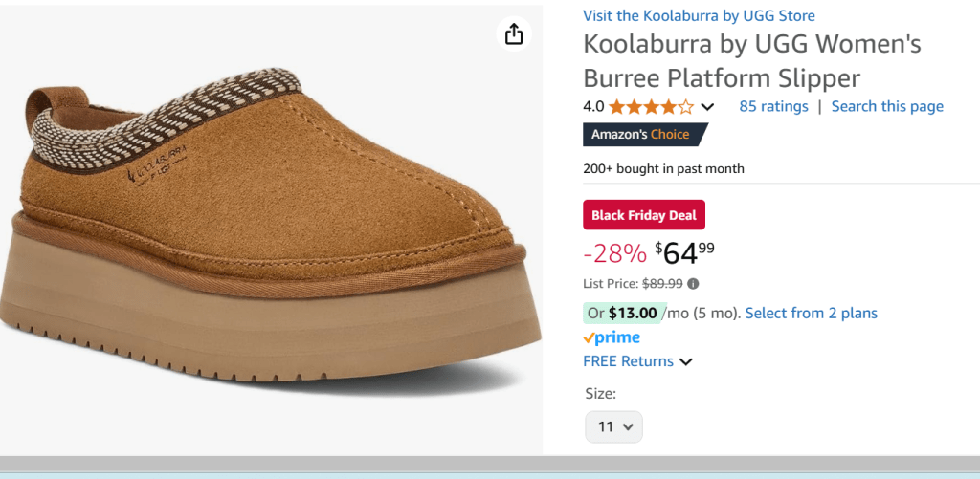Viewport: 980px width, 479px height.
Task: Click the $64.99 deal price
Action: coord(685,253)
